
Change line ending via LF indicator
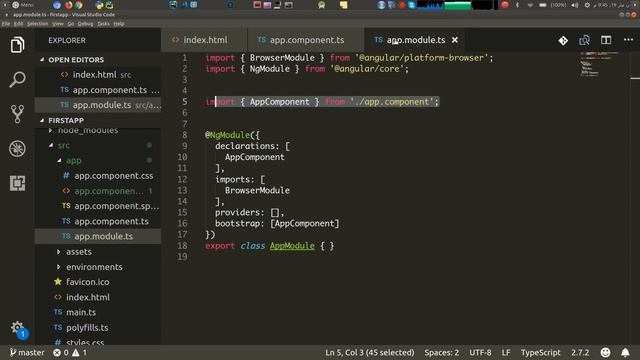pyautogui.click(x=506, y=352)
